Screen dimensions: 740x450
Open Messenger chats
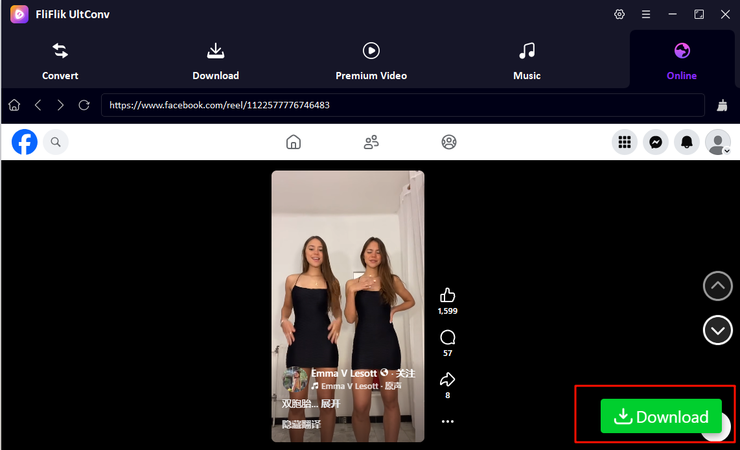(x=656, y=142)
